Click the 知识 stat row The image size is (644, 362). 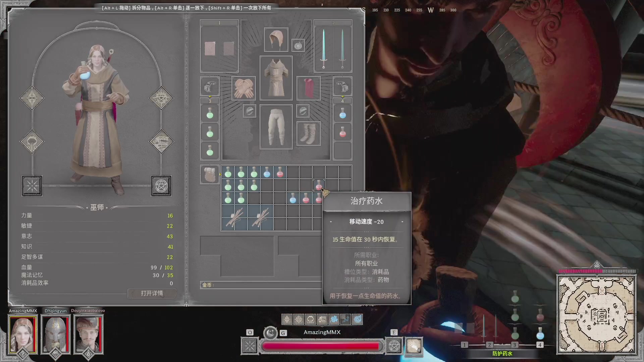pos(97,247)
